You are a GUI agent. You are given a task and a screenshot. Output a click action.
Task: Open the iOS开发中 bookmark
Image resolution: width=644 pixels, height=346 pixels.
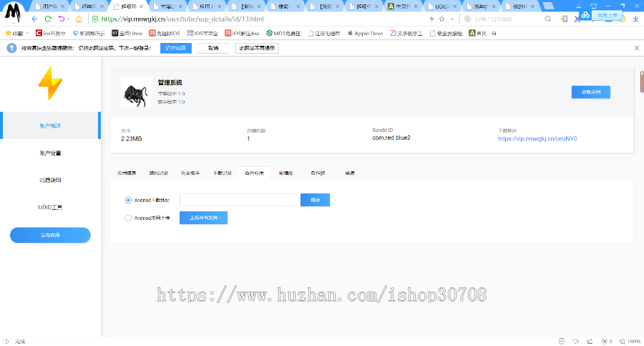(x=51, y=33)
